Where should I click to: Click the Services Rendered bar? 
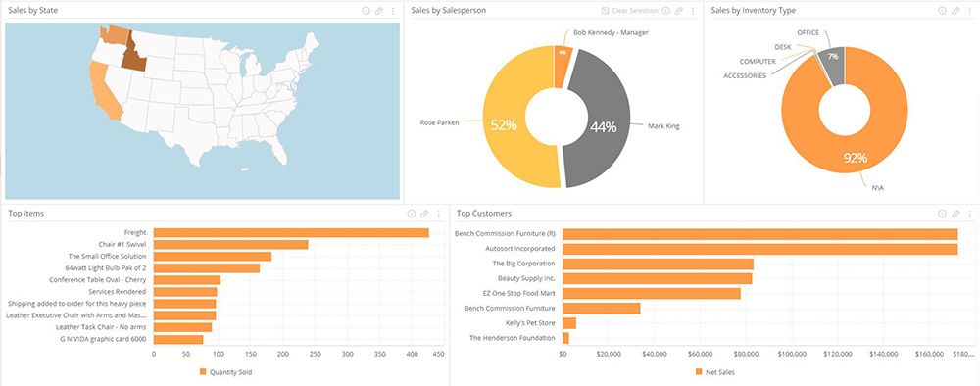point(185,292)
